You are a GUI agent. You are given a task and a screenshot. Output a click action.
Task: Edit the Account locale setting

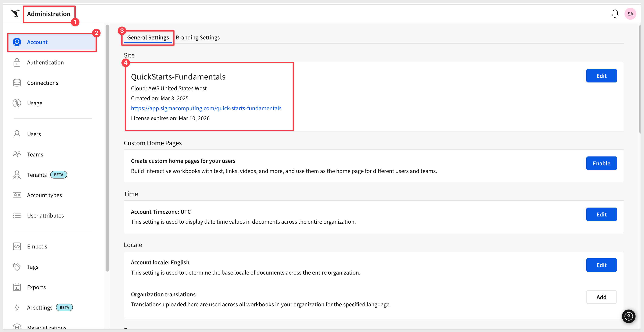pos(601,265)
